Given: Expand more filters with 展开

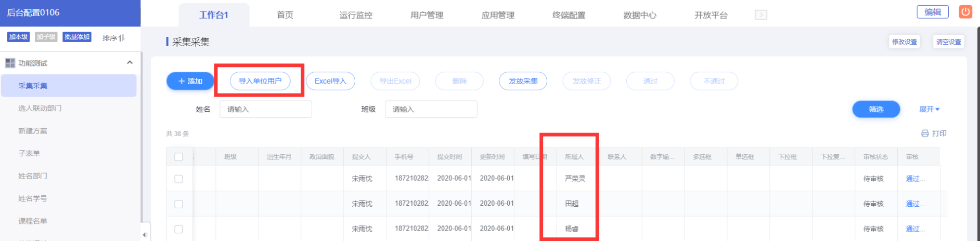Looking at the screenshot, I should (929, 110).
